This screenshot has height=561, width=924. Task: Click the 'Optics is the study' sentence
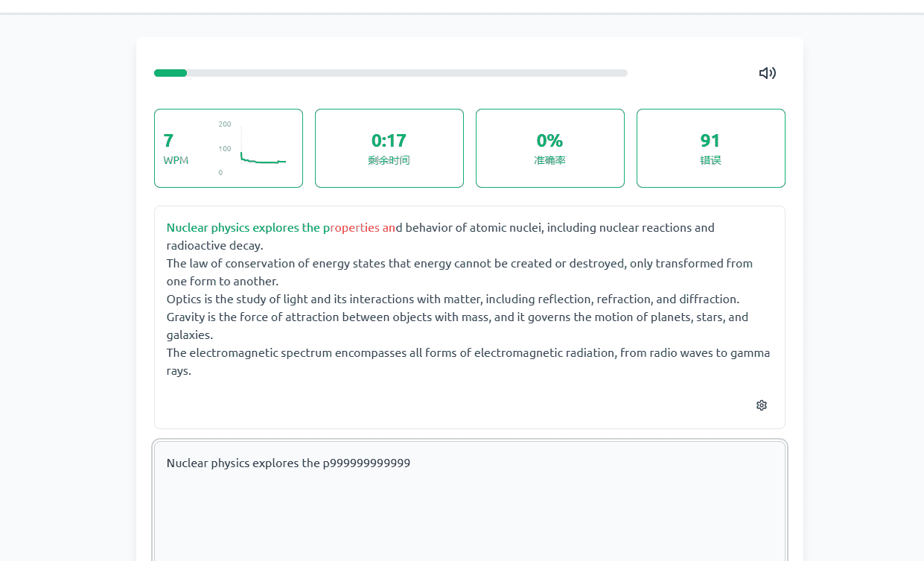tap(453, 299)
